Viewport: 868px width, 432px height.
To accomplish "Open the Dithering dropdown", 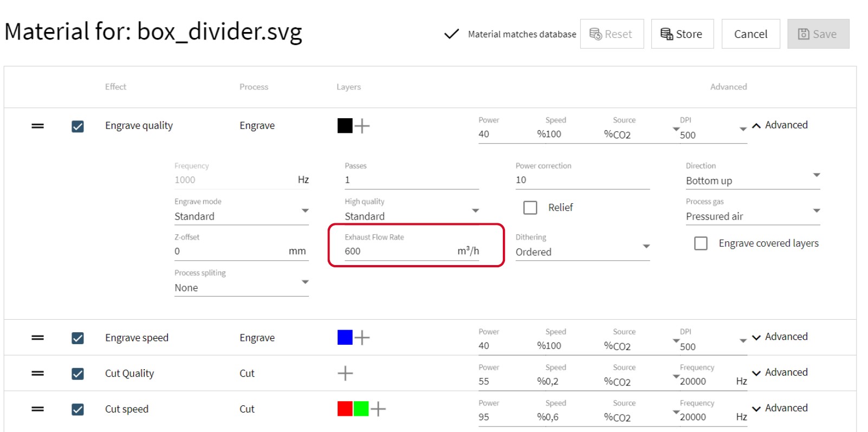I will click(582, 252).
